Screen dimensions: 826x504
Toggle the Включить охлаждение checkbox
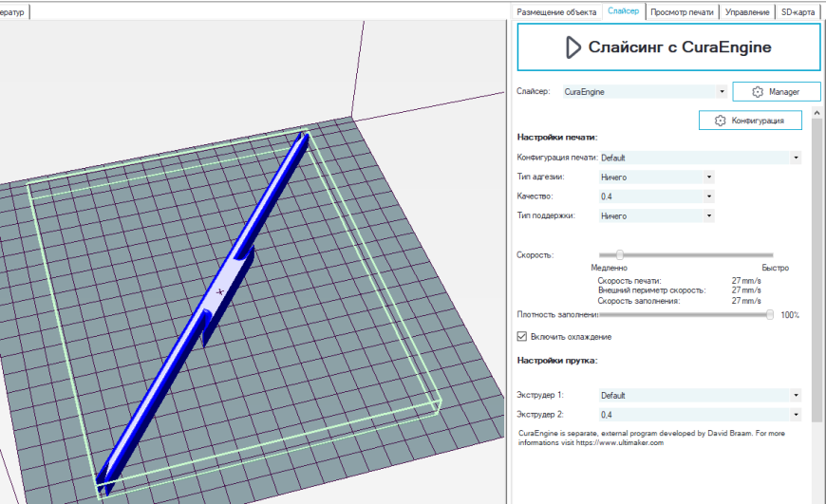click(521, 336)
